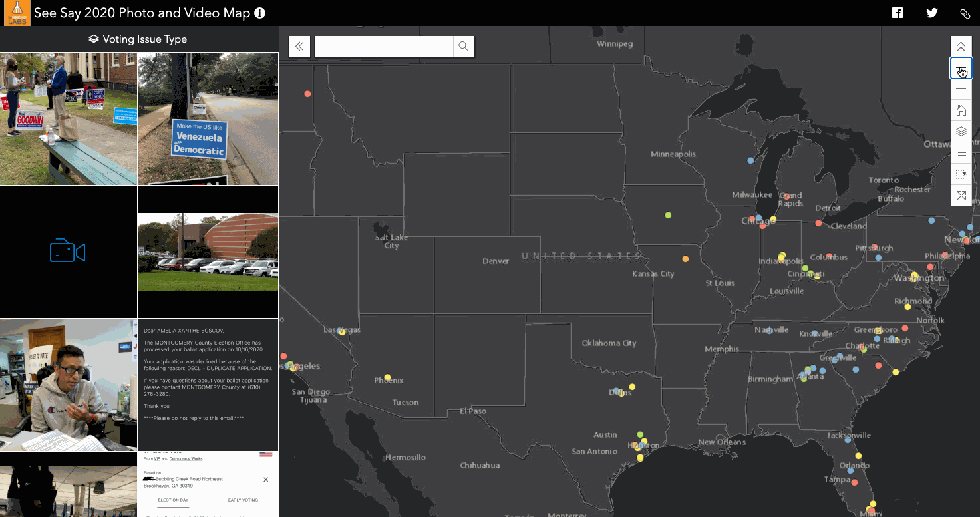The image size is (980, 517).
Task: Open the video camera placeholder item
Action: [x=69, y=252]
